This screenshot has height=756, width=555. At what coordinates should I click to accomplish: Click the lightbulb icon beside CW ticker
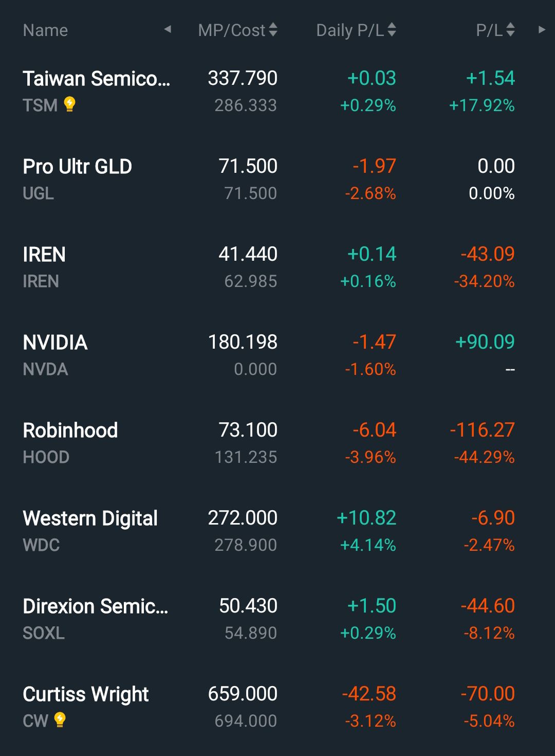[60, 720]
